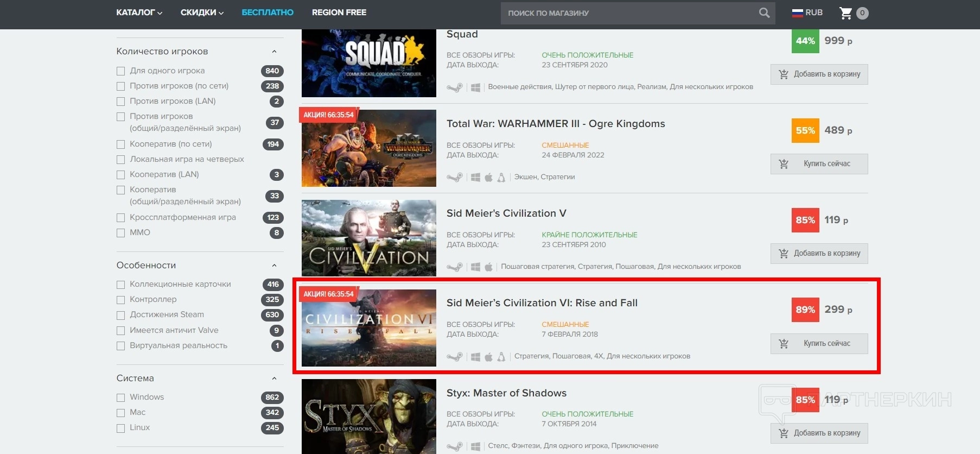Open Total War: WARHAMMER III - Ogre Kingdoms title
The width and height of the screenshot is (980, 454).
556,124
